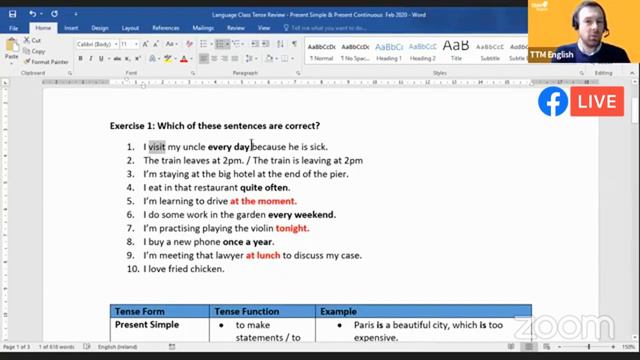Align text left

click(204, 59)
